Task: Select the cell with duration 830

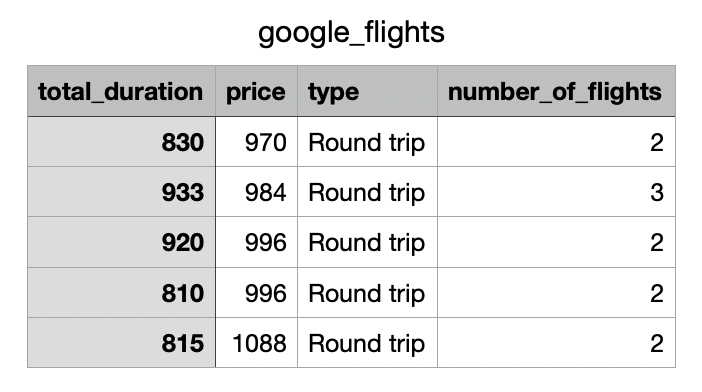Action: pyautogui.click(x=121, y=142)
